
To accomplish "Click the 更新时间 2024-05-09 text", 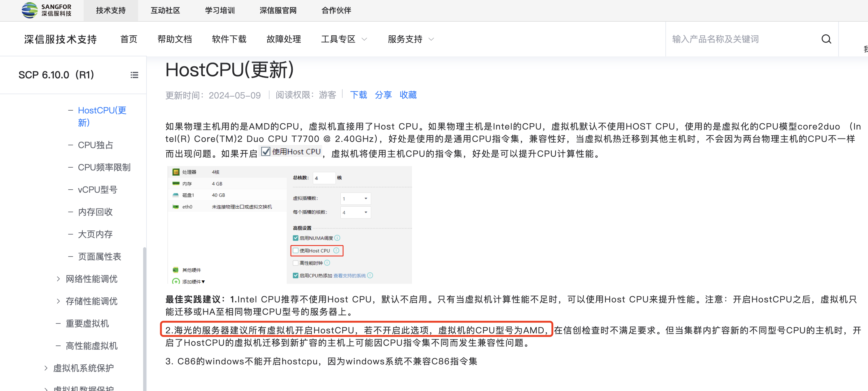I will [213, 95].
